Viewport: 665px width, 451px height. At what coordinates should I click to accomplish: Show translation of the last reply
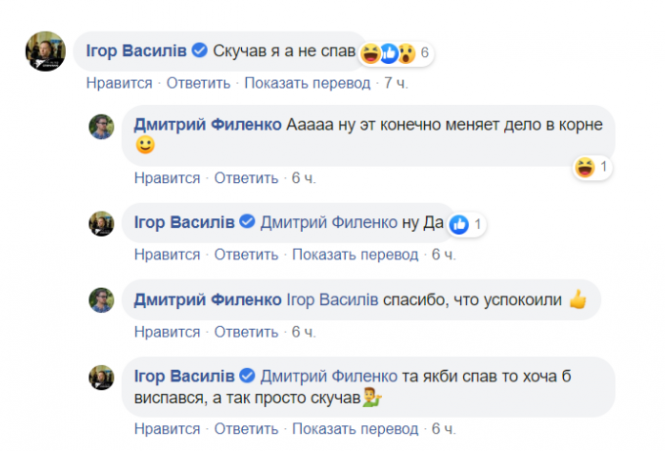click(x=354, y=429)
